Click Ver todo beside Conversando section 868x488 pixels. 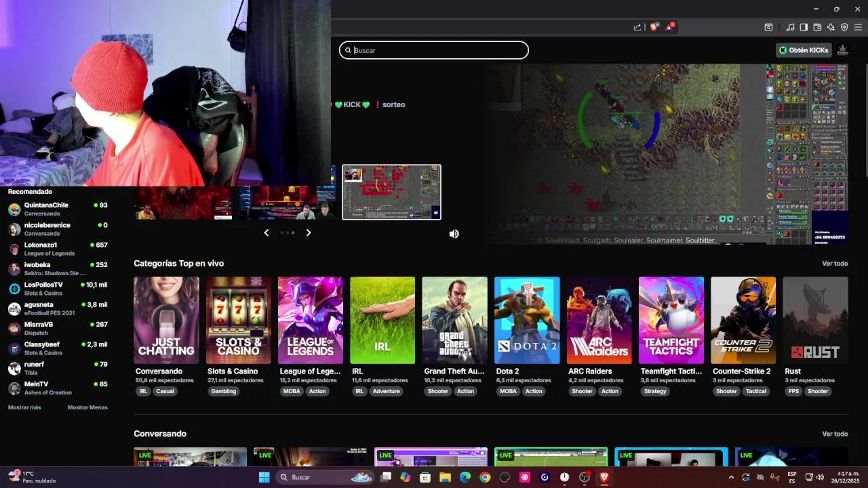coord(835,434)
